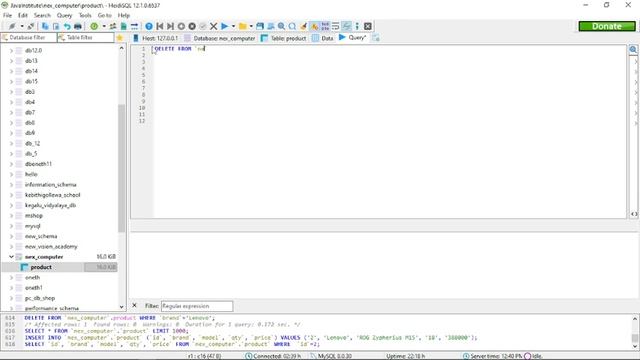This screenshot has height=360, width=640.
Task: Click the replace text magnifier icon
Action: pos(292,26)
